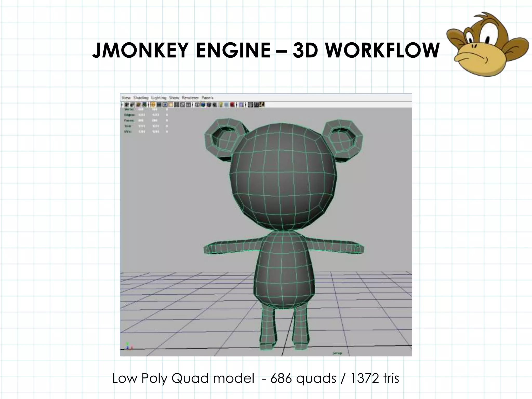
Task: Click the last toolbar icon on right
Action: 262,105
